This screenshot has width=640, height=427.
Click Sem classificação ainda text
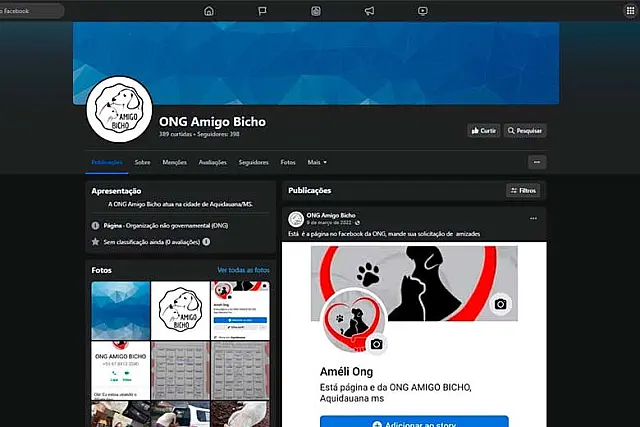[152, 242]
